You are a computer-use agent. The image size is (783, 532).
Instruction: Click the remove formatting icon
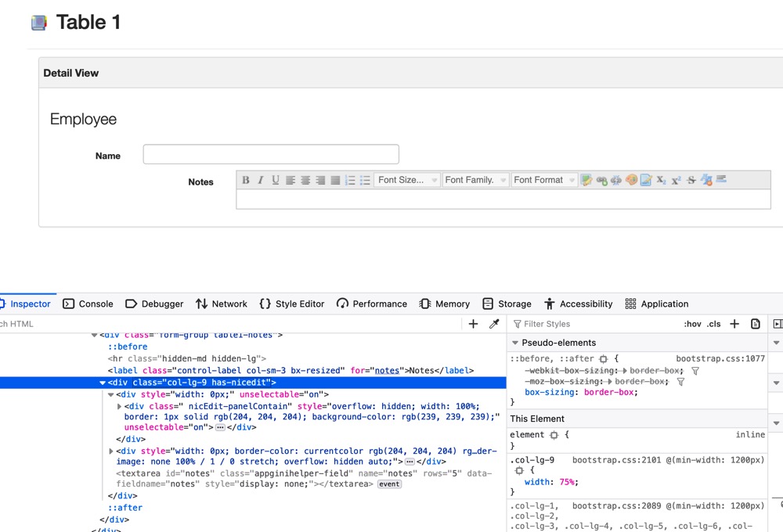(x=706, y=180)
